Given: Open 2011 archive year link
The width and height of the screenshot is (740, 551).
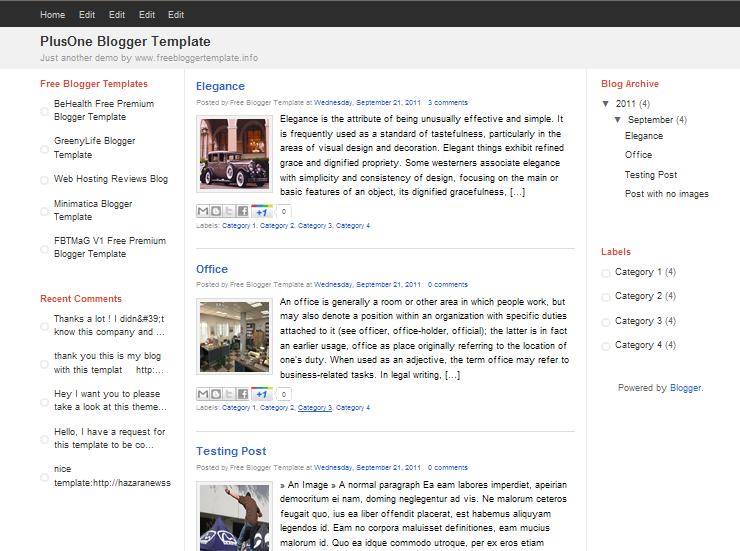Looking at the screenshot, I should click(x=625, y=104).
